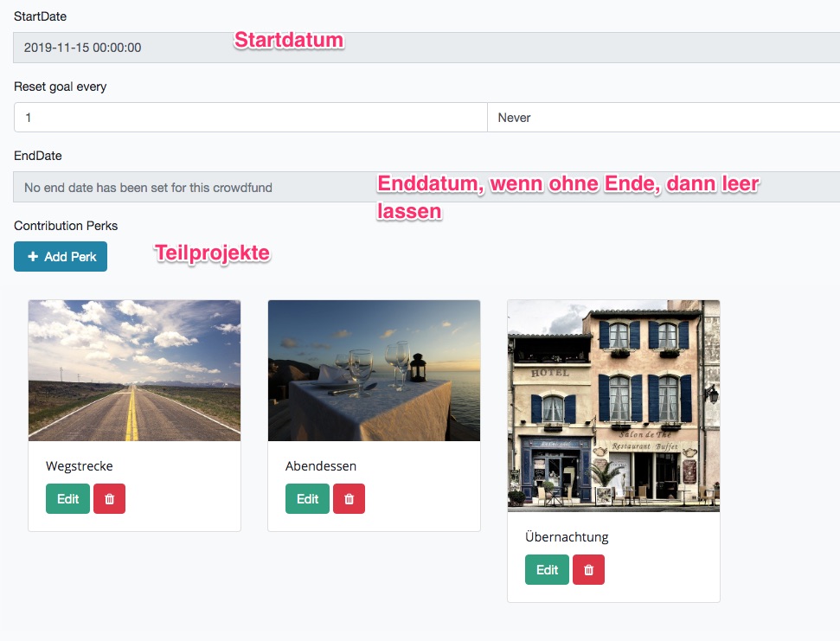
Task: Click the StartDate field showing 2019-11-15
Action: (x=426, y=48)
